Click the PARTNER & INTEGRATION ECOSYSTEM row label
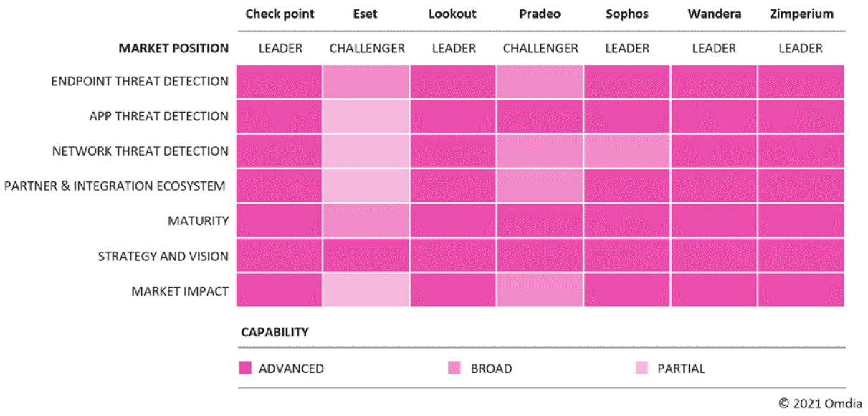Viewport: 868px width, 416px height. [115, 186]
